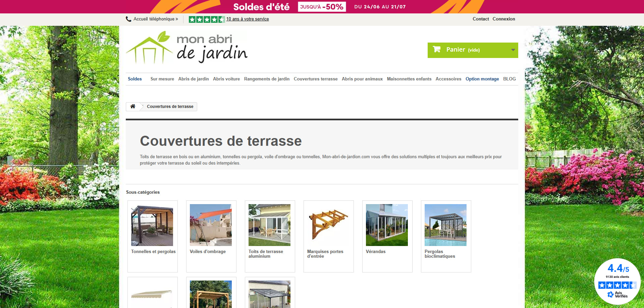This screenshot has height=308, width=644.
Task: Open the Rangements de jardin menu
Action: [x=267, y=79]
